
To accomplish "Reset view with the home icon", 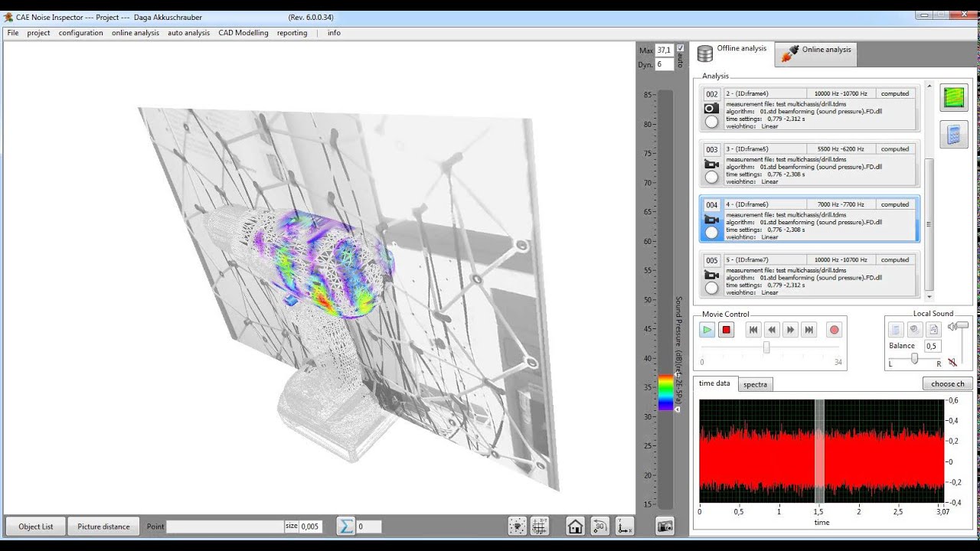I will [x=575, y=526].
